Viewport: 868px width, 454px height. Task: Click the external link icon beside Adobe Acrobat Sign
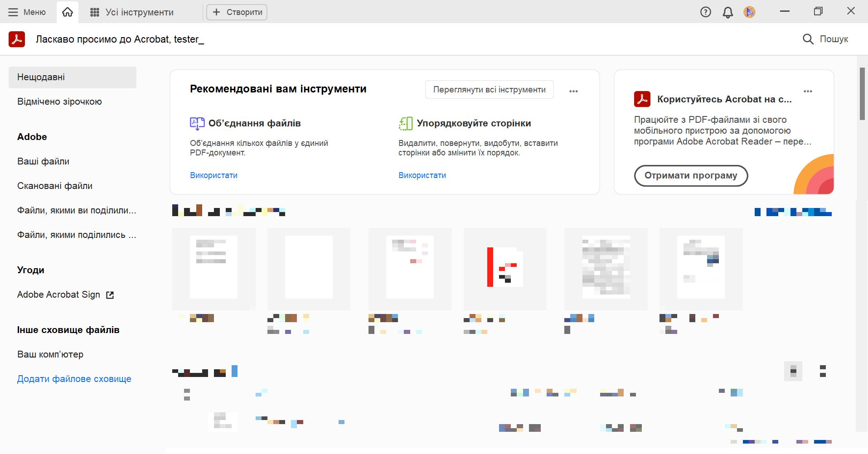[x=110, y=295]
